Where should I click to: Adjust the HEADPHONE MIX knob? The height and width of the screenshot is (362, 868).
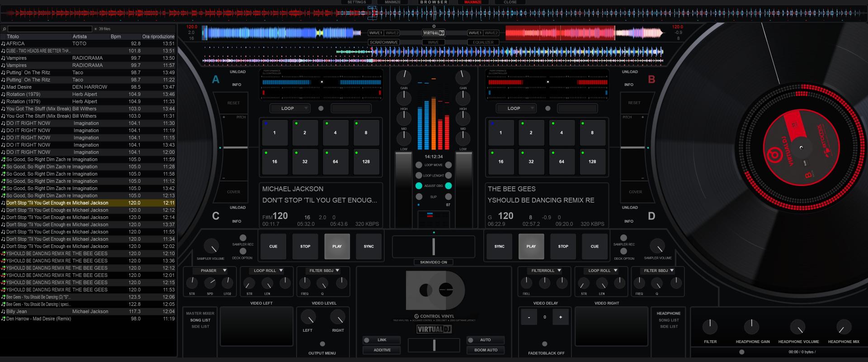point(844,327)
